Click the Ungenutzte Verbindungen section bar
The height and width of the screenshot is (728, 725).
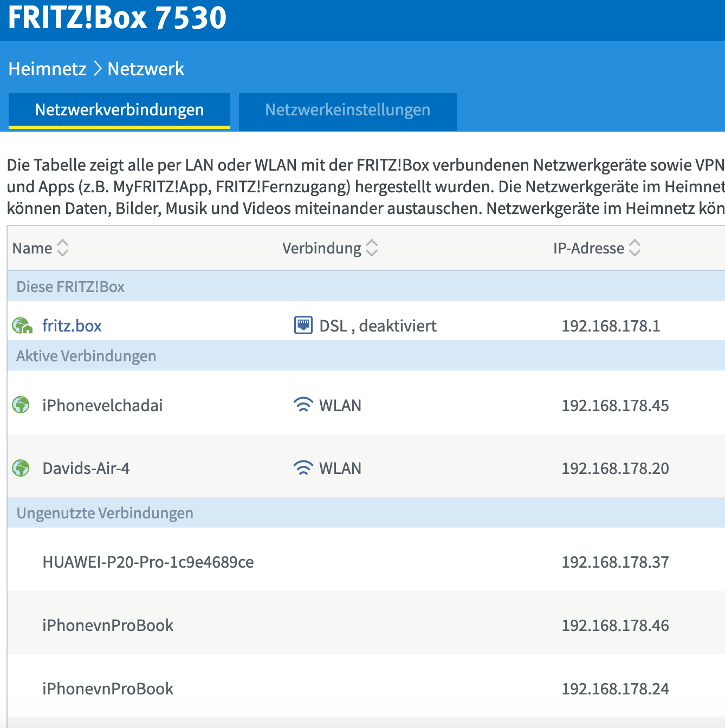[x=105, y=513]
